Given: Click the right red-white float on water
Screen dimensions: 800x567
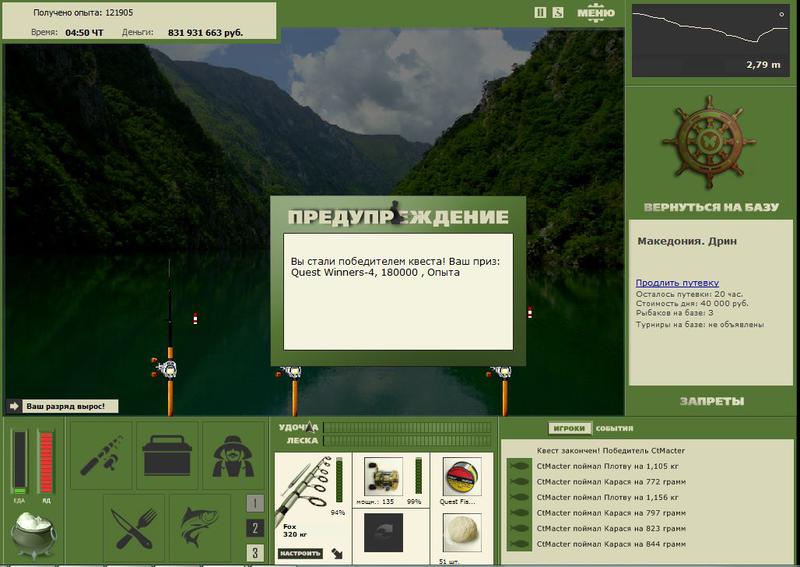Looking at the screenshot, I should coord(530,312).
